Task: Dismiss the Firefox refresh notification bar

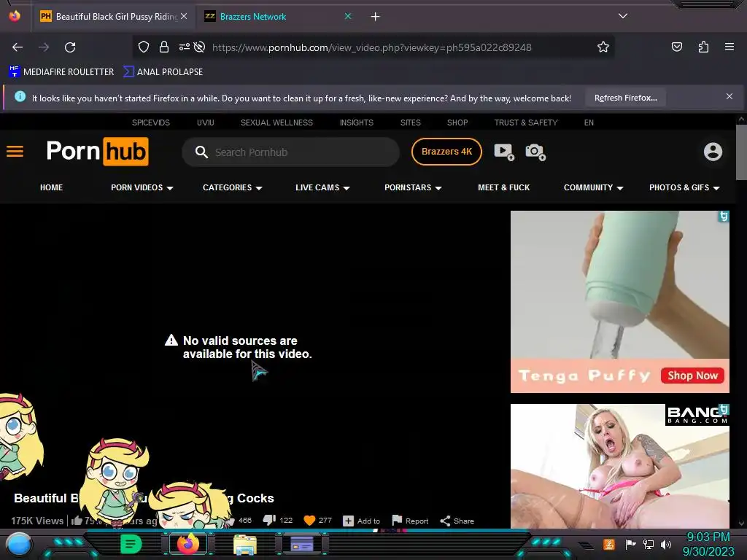Action: (729, 96)
